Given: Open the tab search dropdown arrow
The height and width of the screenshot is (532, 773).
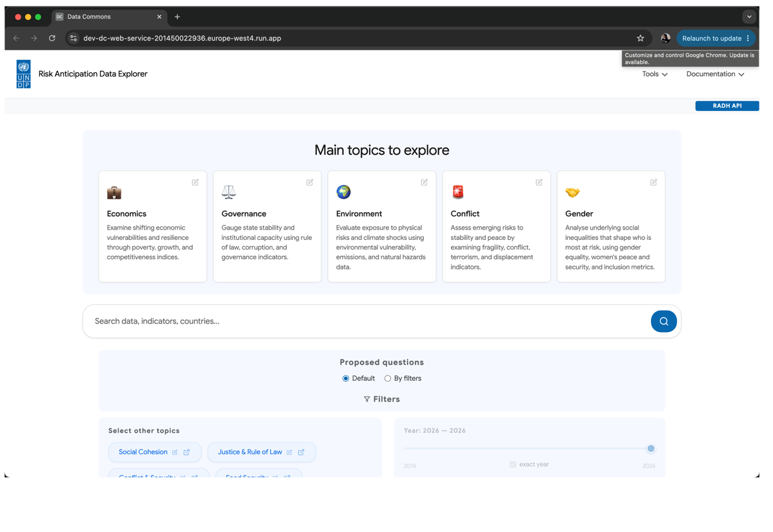Looking at the screenshot, I should (749, 17).
